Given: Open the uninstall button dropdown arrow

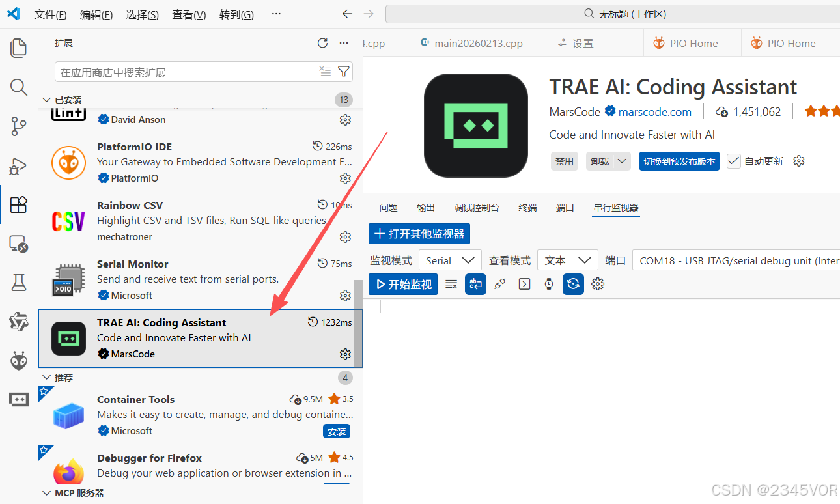Looking at the screenshot, I should tap(623, 161).
